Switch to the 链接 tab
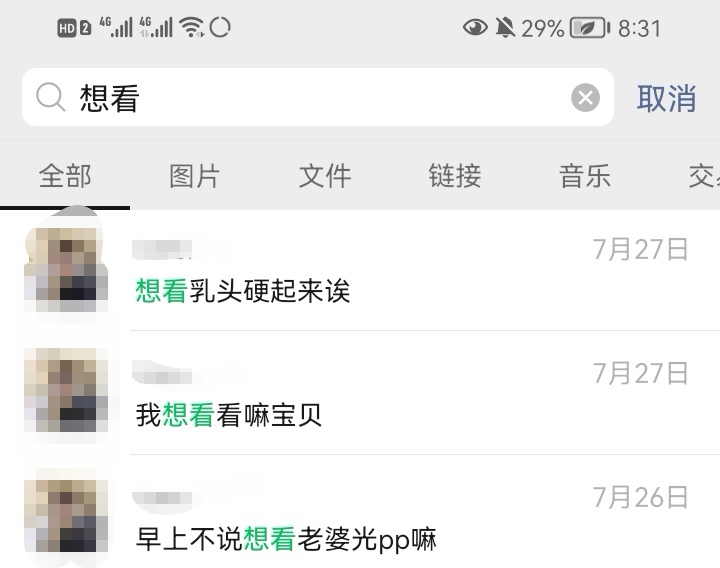 point(455,176)
